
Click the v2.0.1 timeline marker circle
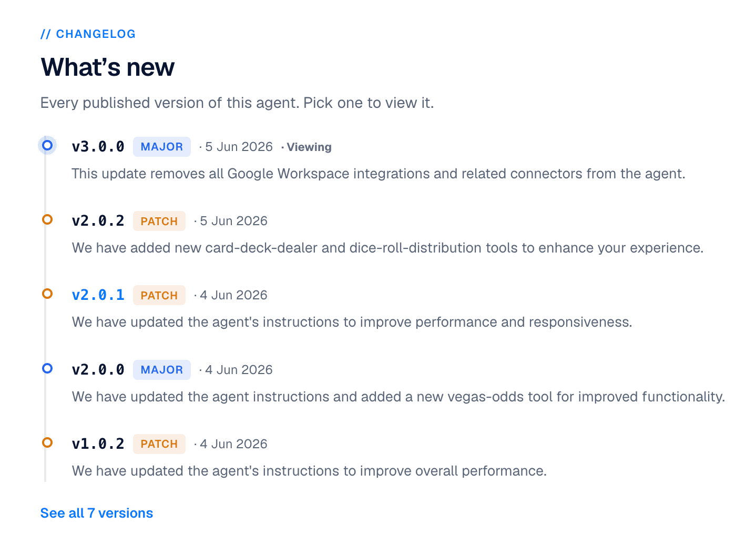(47, 294)
